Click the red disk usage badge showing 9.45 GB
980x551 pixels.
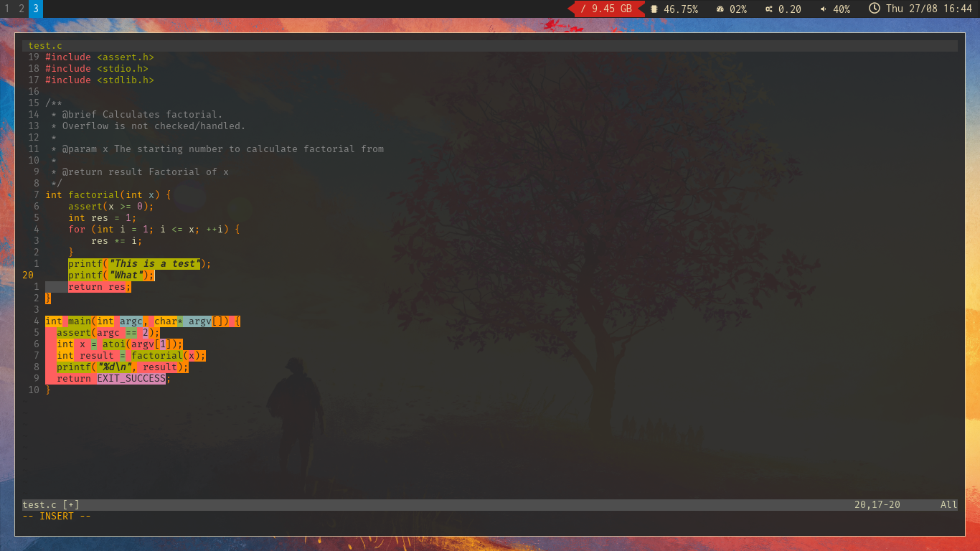pyautogui.click(x=605, y=9)
